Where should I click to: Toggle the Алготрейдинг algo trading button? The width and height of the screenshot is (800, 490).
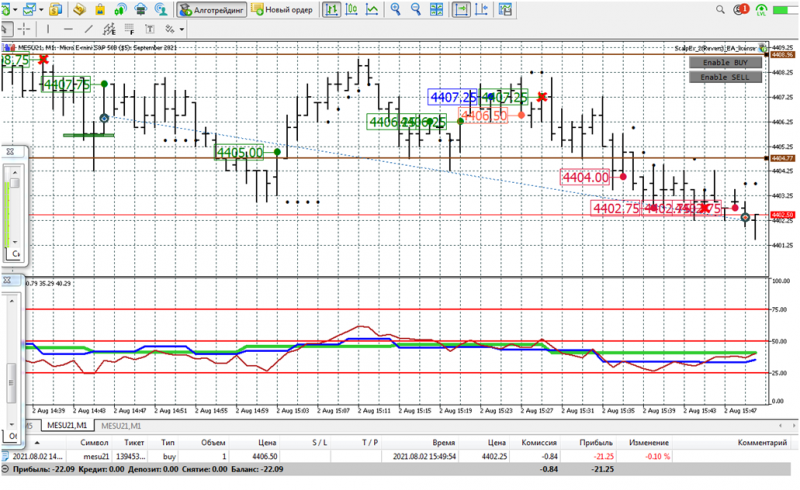[212, 10]
